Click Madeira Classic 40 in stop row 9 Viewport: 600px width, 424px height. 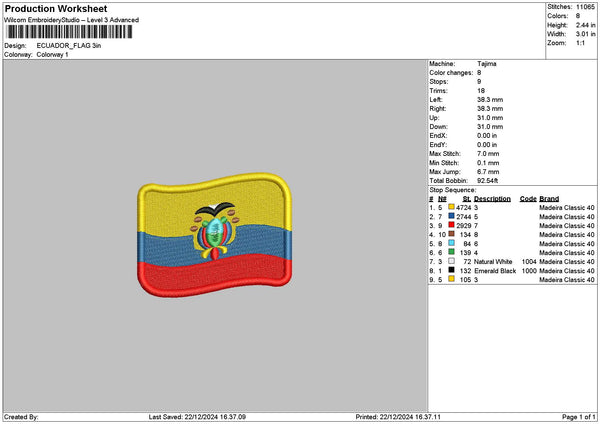[x=567, y=280]
